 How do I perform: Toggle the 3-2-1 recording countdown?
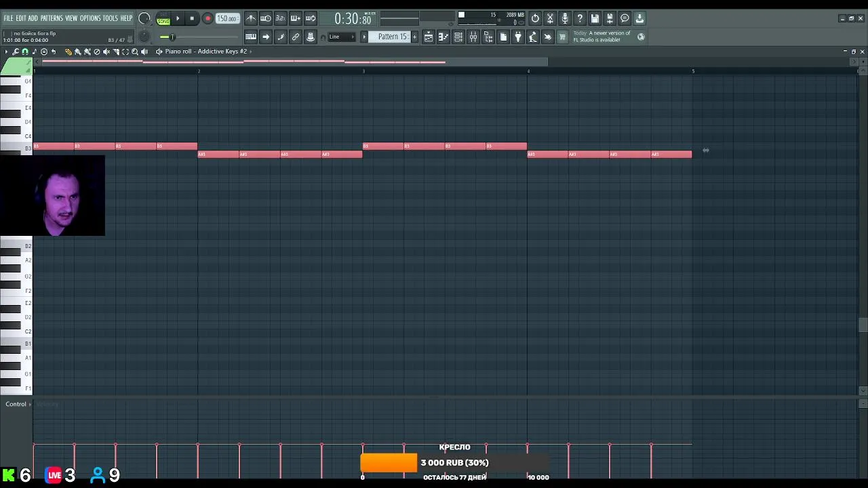tap(280, 18)
